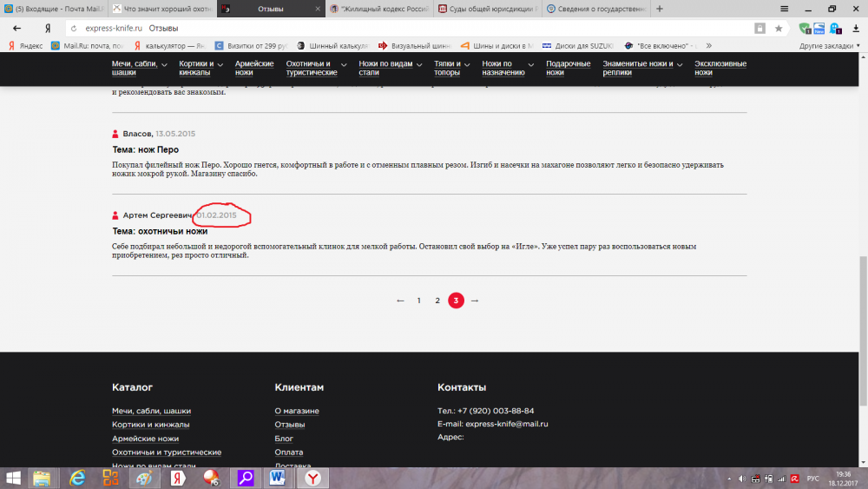This screenshot has height=489, width=868.
Task: Click the page vertical scrollbar thumb
Action: click(862, 330)
